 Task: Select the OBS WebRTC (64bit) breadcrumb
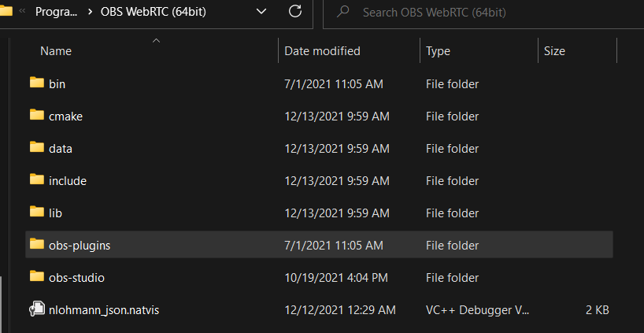coord(153,13)
